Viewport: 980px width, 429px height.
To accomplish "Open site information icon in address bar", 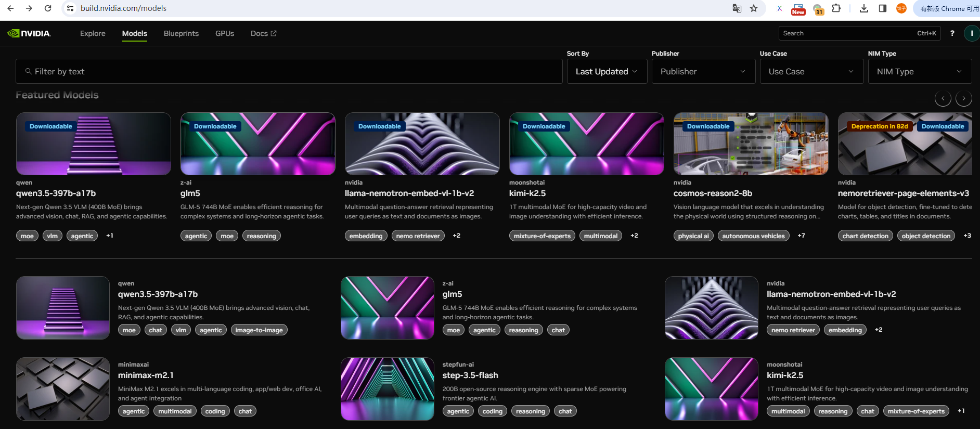I will coord(70,8).
